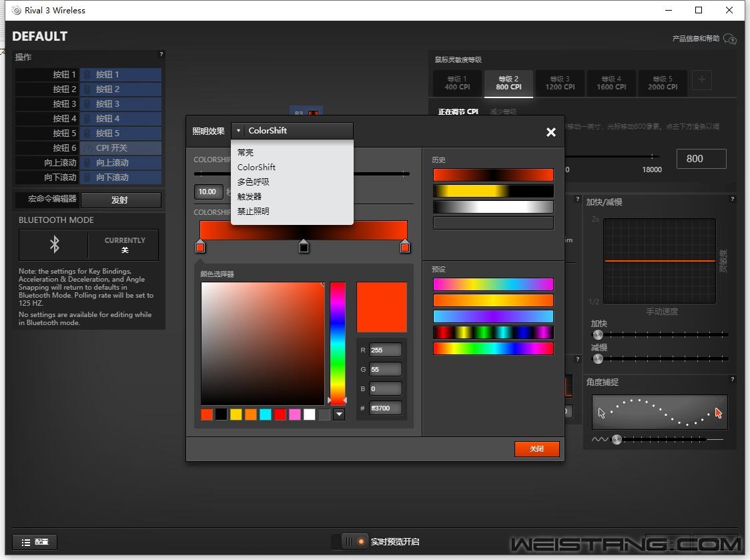Apply the red-black-red history gradient

point(493,175)
